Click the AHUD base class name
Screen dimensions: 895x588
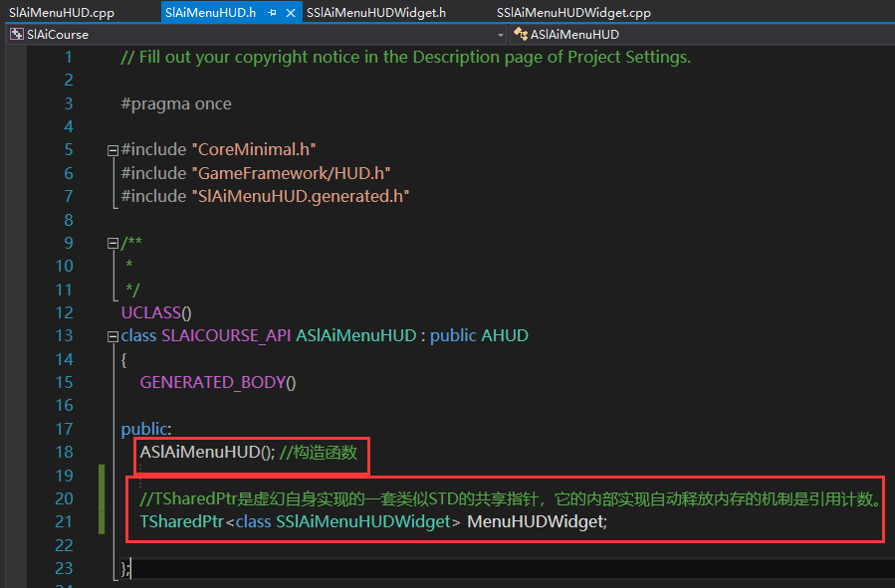pyautogui.click(x=505, y=335)
